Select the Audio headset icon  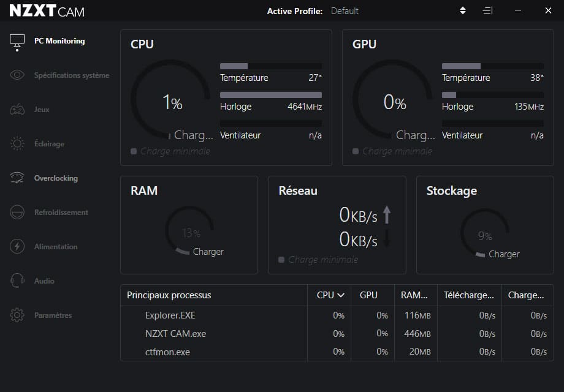click(x=17, y=281)
